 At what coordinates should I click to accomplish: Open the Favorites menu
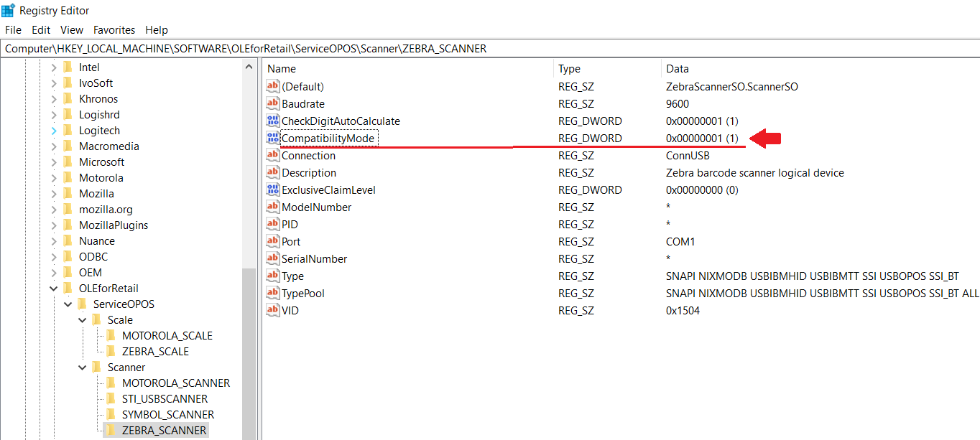tap(114, 29)
